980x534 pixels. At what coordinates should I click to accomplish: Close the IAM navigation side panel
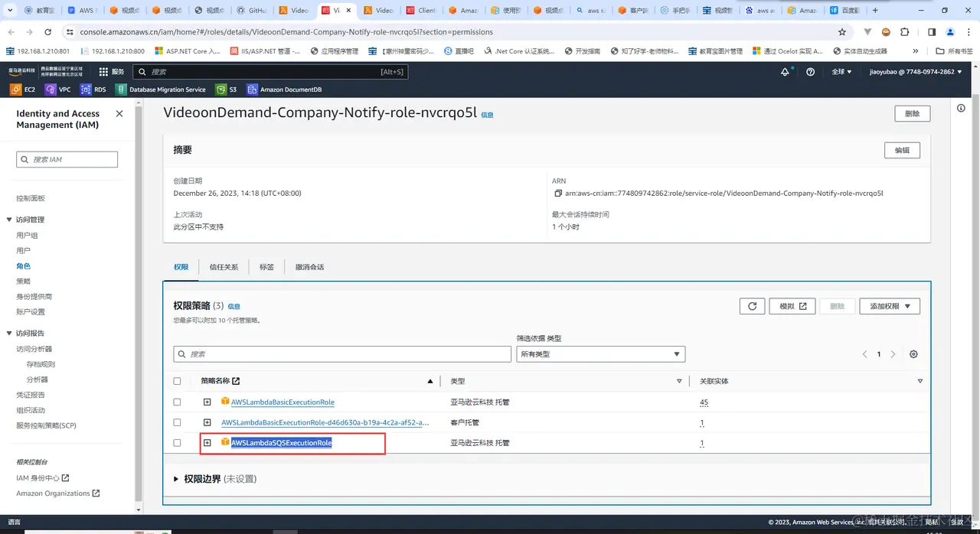119,113
